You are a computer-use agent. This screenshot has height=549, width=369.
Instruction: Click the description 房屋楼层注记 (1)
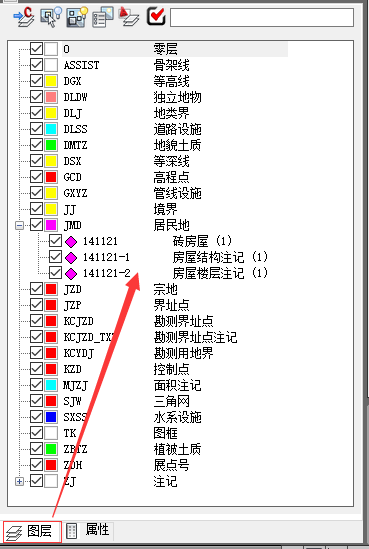(x=220, y=273)
